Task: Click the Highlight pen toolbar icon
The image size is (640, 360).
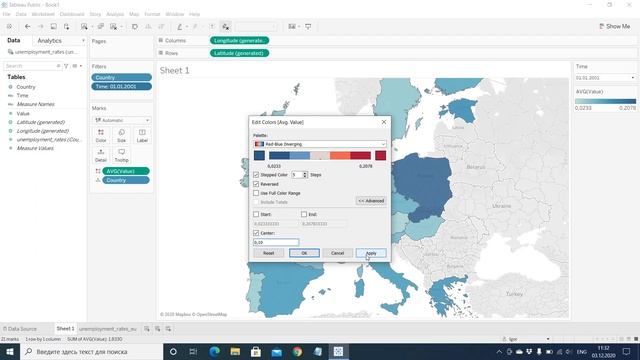Action: pos(180,27)
